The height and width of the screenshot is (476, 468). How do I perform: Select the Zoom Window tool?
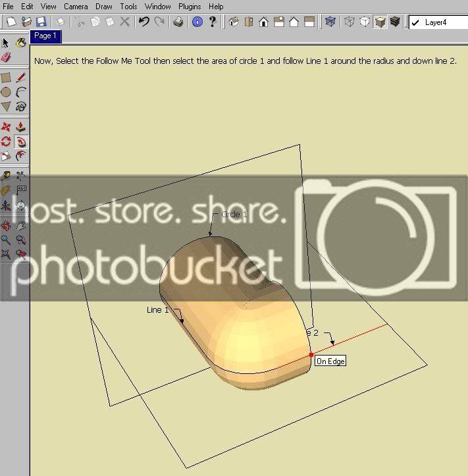(20, 240)
